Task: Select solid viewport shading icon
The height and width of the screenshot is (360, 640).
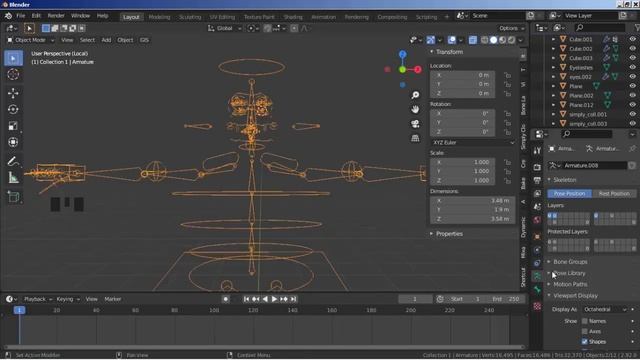Action: point(493,40)
